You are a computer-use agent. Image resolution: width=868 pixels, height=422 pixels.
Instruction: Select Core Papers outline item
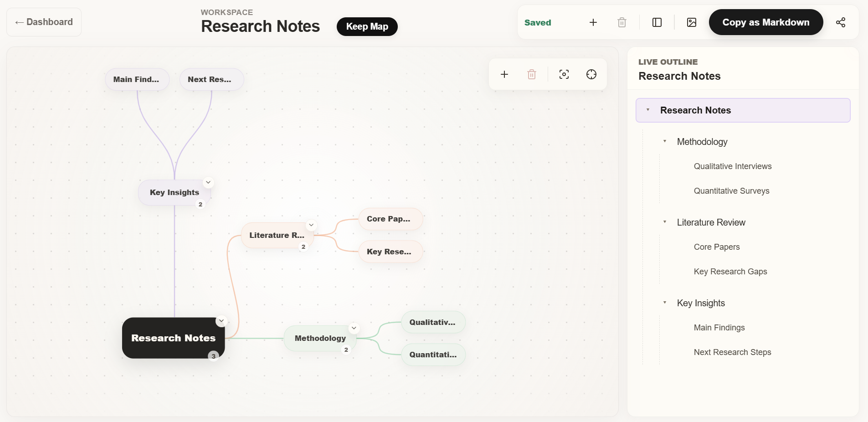tap(717, 247)
